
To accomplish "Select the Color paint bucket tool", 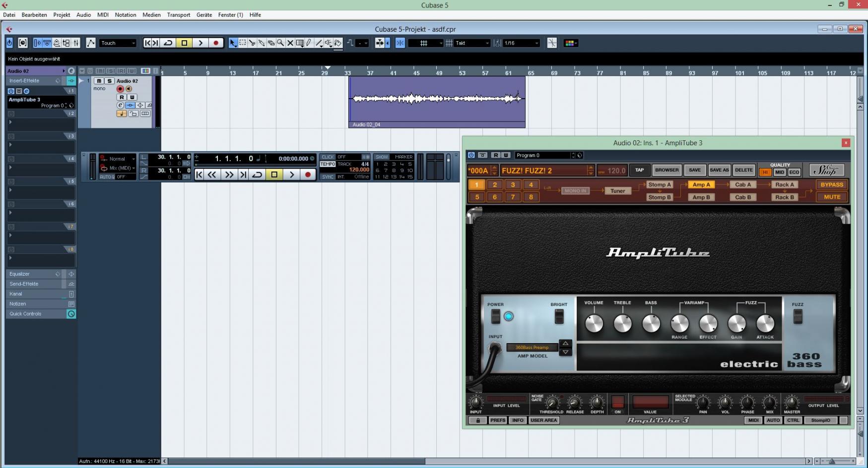I will click(337, 43).
